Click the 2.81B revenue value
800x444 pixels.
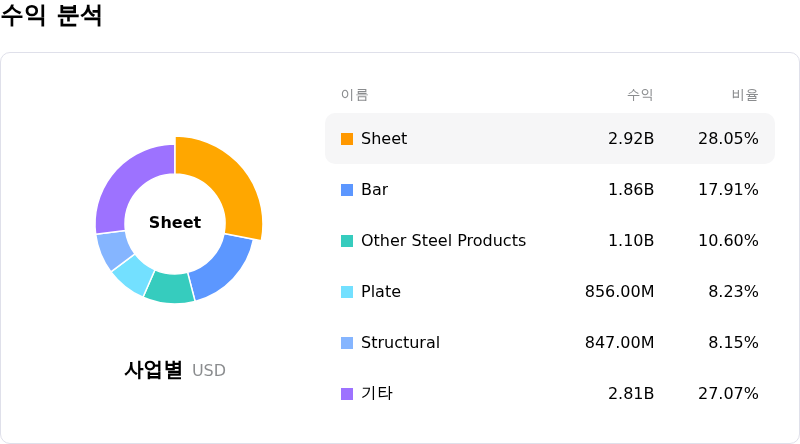[631, 393]
